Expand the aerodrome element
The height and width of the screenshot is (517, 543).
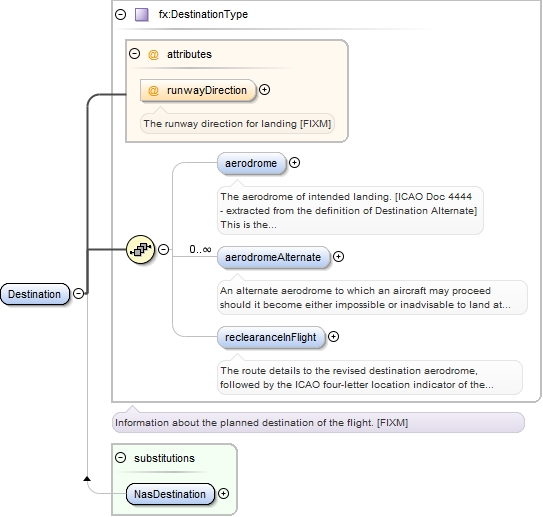(294, 162)
